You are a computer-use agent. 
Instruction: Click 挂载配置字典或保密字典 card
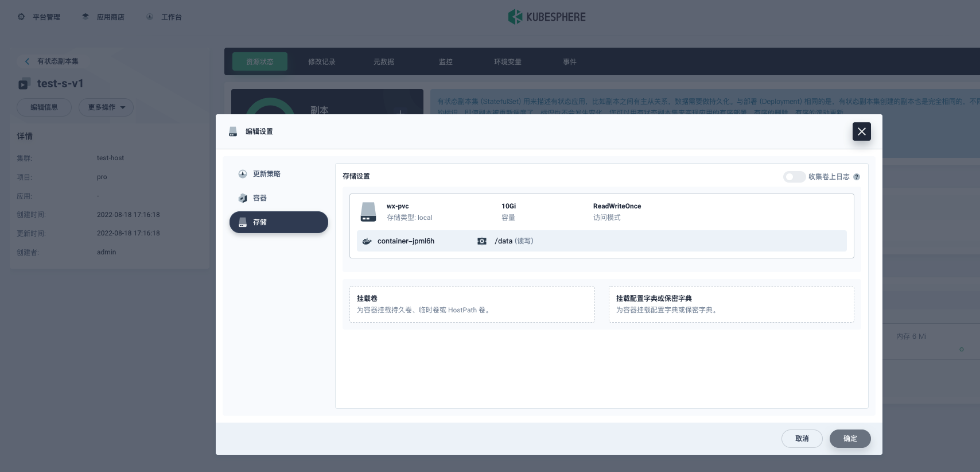click(732, 304)
